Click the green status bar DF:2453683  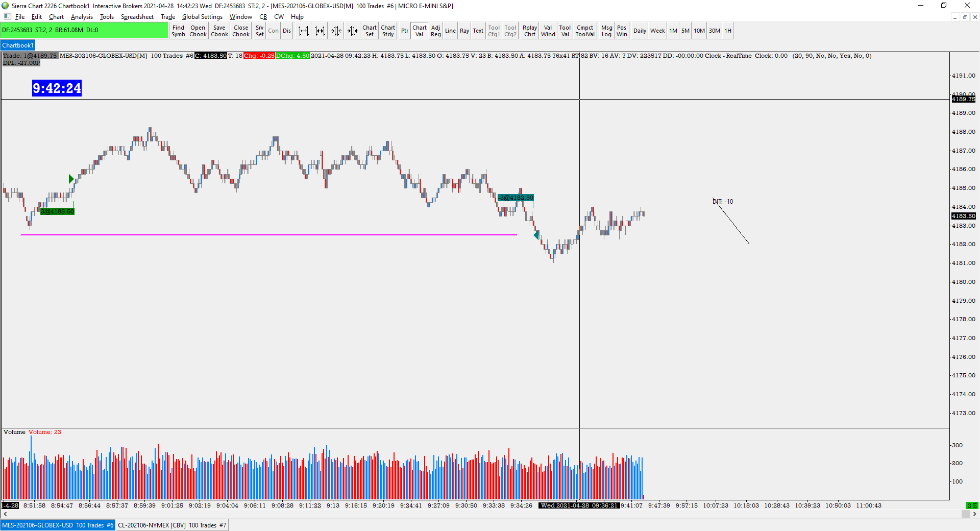click(x=84, y=30)
